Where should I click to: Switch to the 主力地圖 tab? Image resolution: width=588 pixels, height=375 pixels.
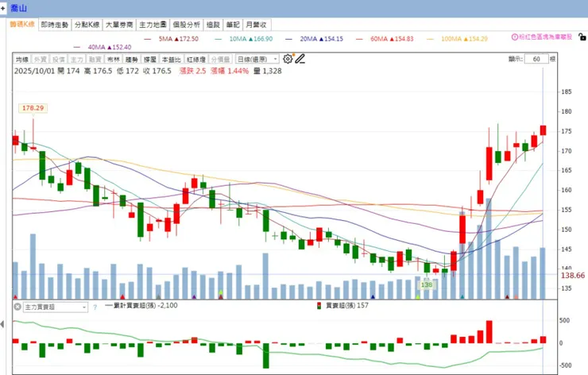[x=153, y=25]
